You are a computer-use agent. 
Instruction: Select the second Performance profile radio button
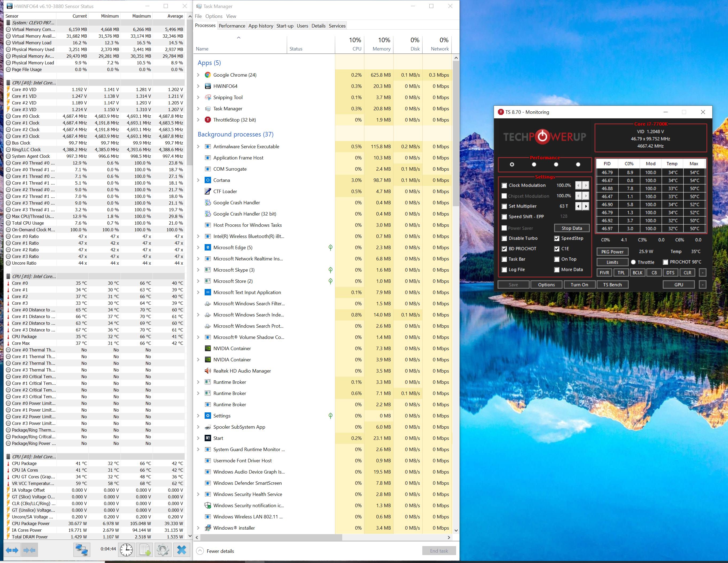click(x=534, y=164)
